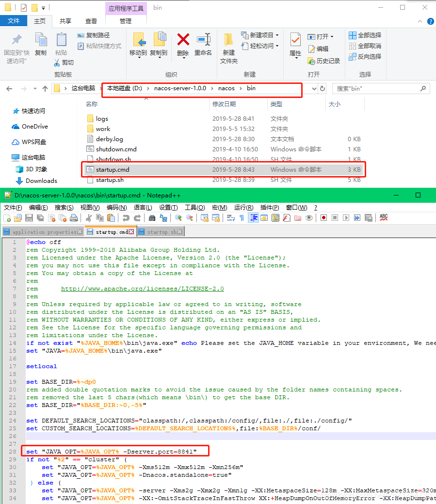Viewport: 436px width, 504px height.
Task: Switch to the startup.sh tab
Action: (x=161, y=232)
